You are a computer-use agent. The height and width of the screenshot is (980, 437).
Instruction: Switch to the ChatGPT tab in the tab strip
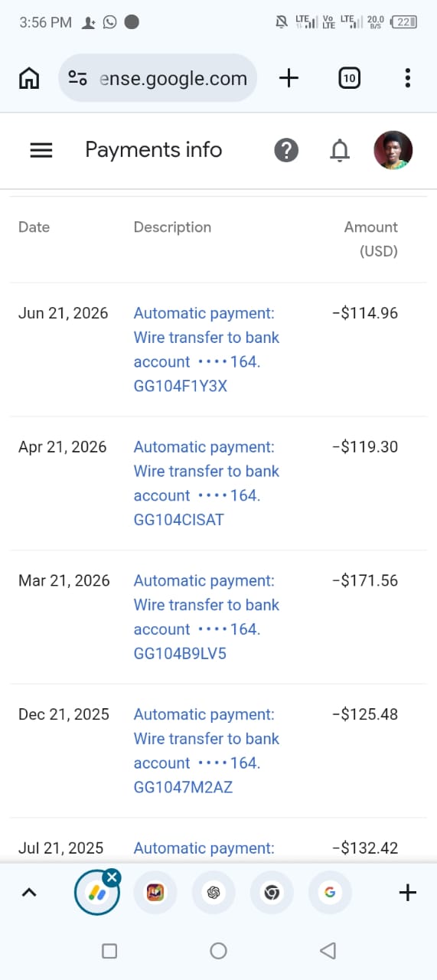pos(214,893)
